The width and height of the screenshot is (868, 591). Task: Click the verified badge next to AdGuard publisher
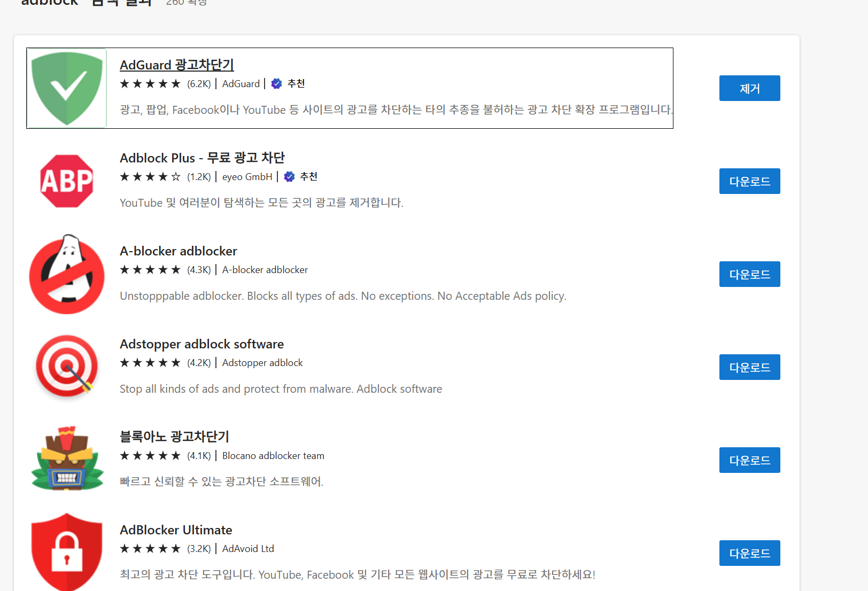(276, 84)
